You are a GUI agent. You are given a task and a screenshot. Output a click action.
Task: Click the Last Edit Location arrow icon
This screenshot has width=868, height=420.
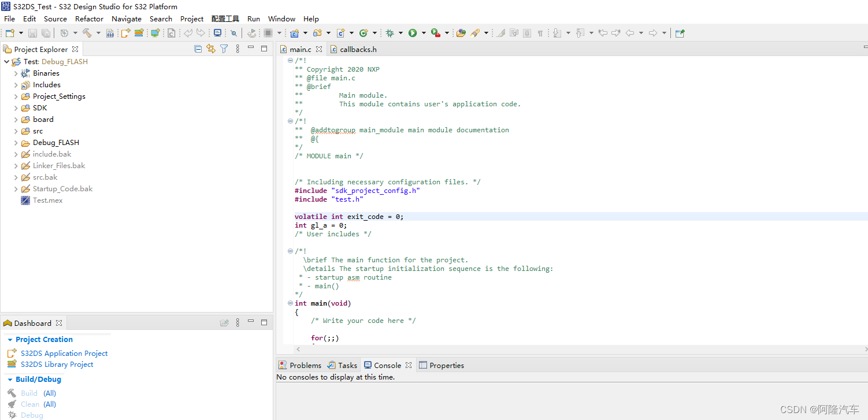pyautogui.click(x=603, y=33)
